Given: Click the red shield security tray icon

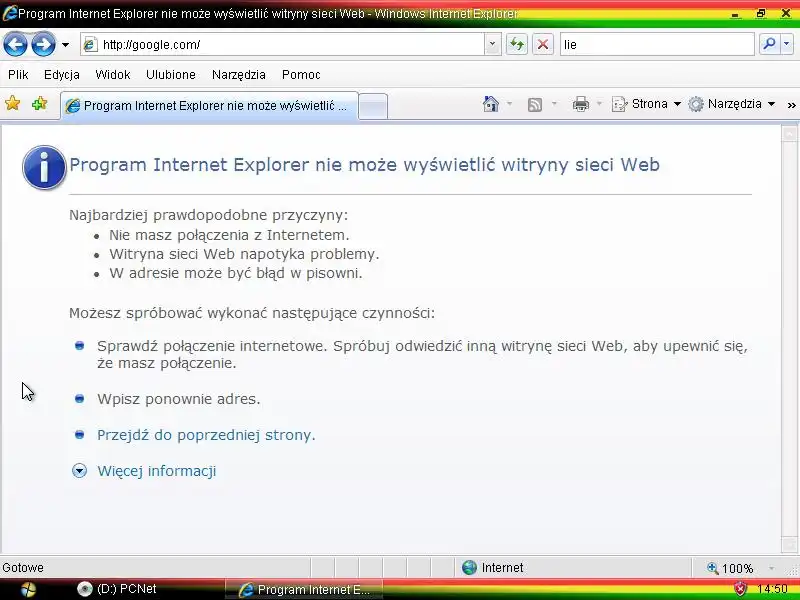Looking at the screenshot, I should 740,589.
